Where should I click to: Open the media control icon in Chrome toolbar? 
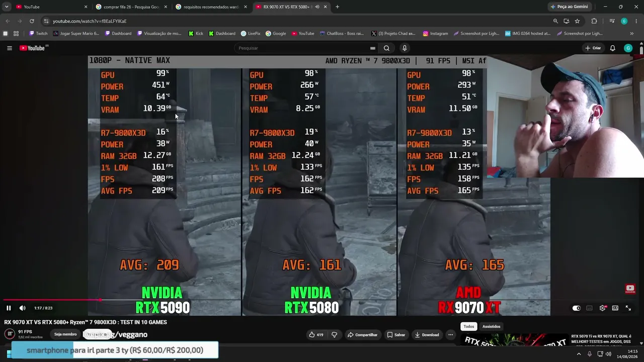click(x=612, y=21)
